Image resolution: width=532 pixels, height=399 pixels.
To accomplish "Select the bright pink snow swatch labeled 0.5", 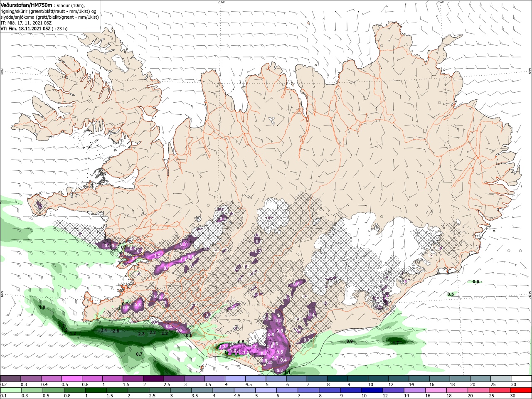I will [71, 379].
